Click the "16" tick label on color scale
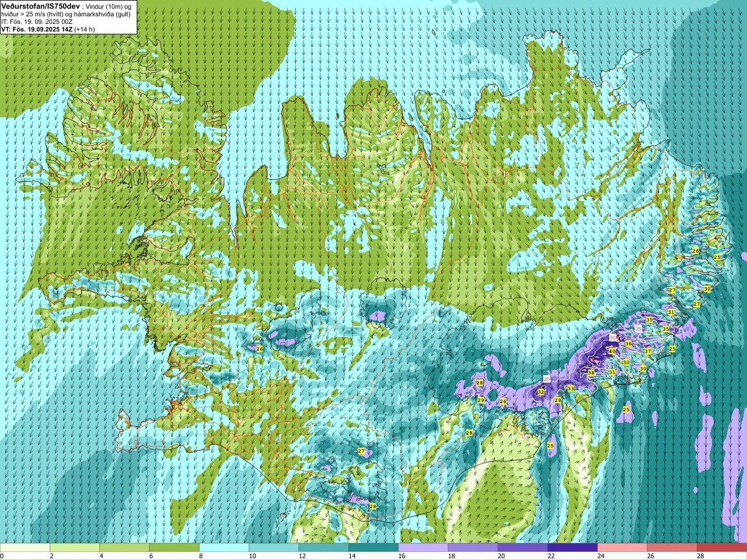 (x=402, y=556)
